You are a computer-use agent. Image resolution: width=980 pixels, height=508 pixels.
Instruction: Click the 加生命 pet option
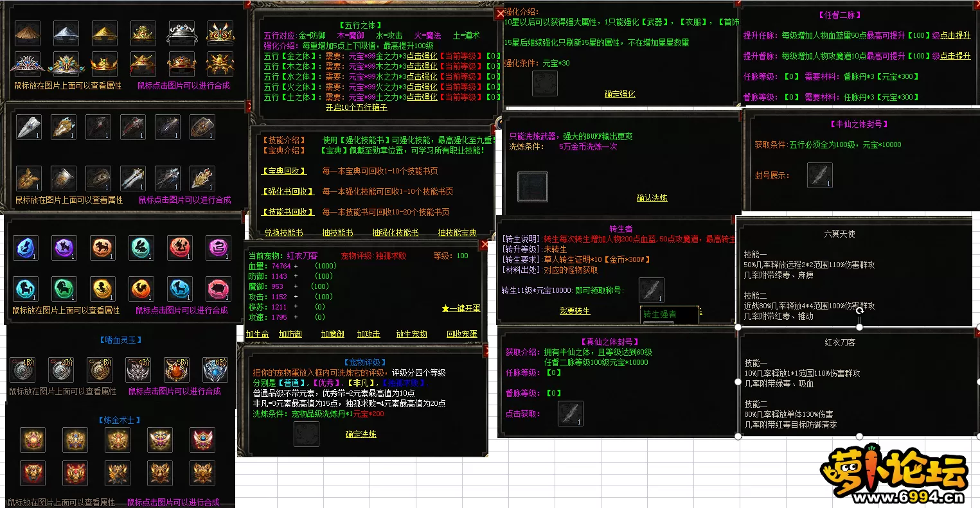point(258,334)
